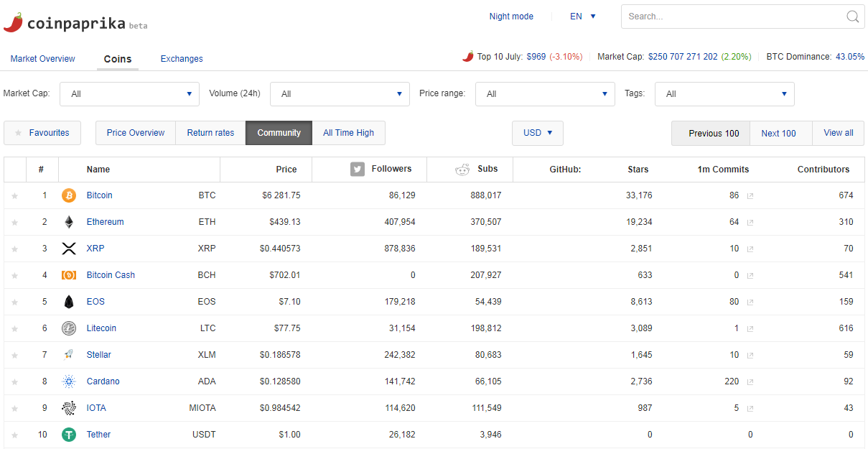Click the Tether green coin icon
868x449 pixels.
click(x=69, y=435)
